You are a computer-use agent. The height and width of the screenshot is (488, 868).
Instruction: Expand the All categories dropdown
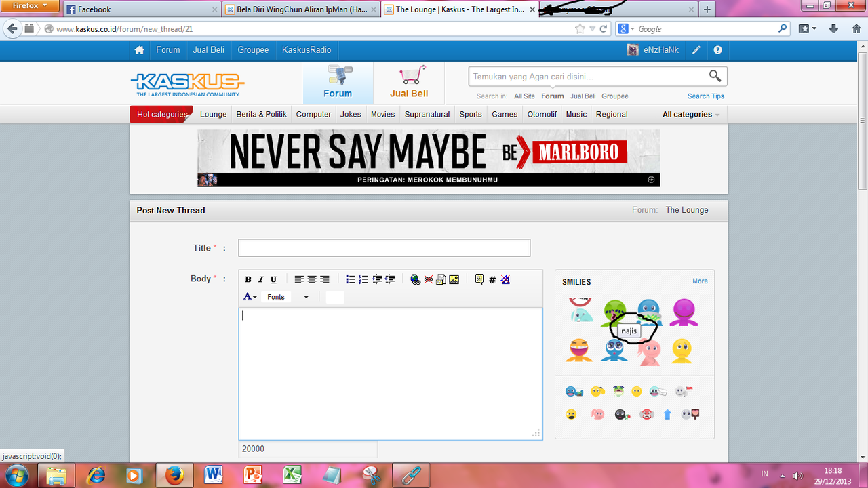click(691, 115)
